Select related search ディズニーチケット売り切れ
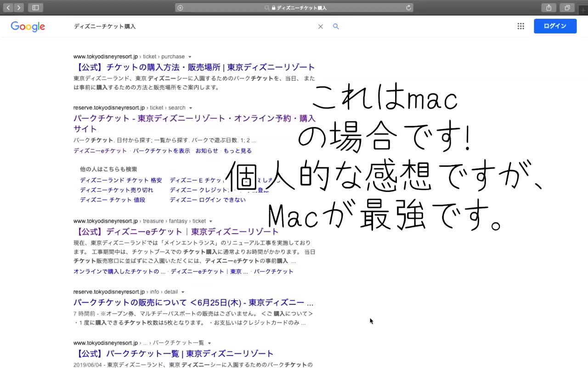 pos(117,190)
